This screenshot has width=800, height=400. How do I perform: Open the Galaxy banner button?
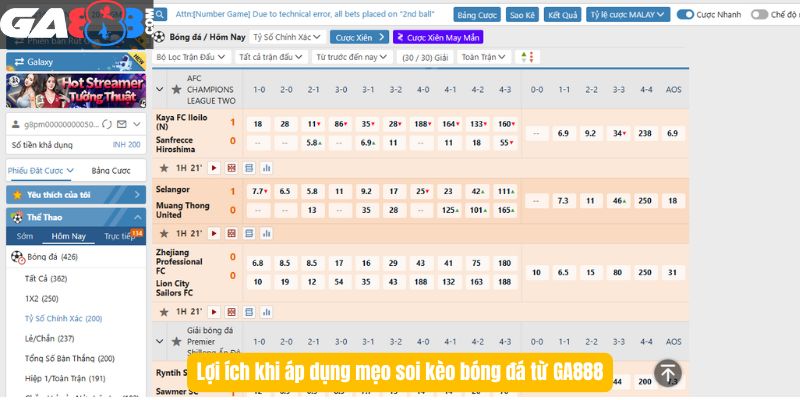pyautogui.click(x=76, y=62)
